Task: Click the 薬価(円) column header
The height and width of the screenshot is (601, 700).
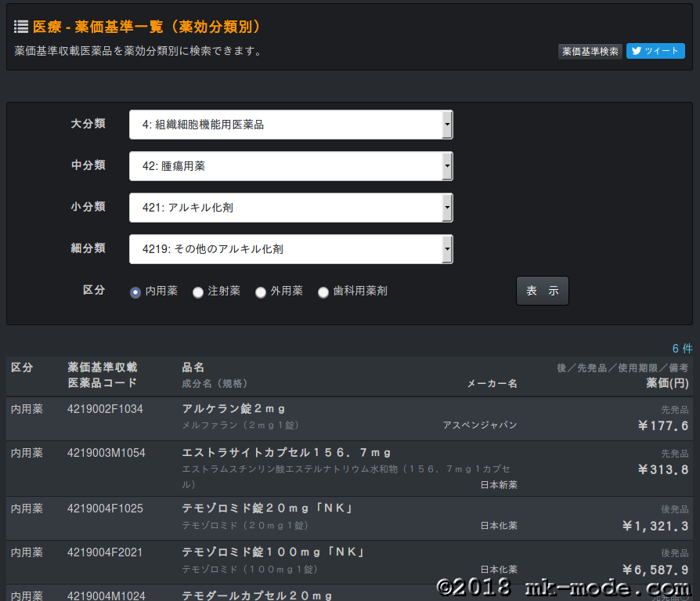Action: (x=667, y=383)
